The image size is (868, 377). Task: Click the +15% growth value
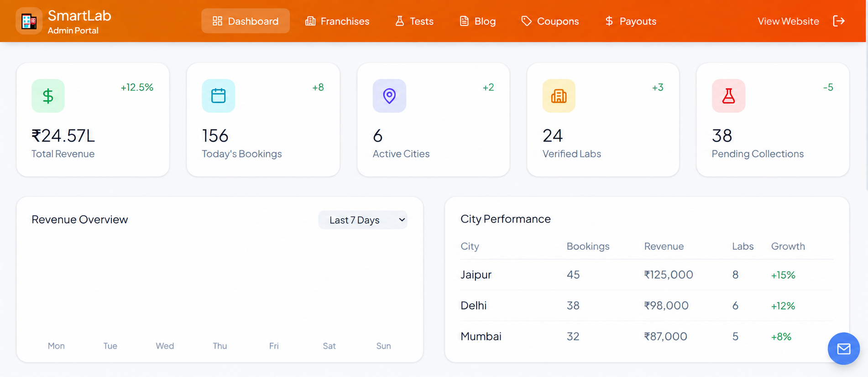tap(783, 275)
